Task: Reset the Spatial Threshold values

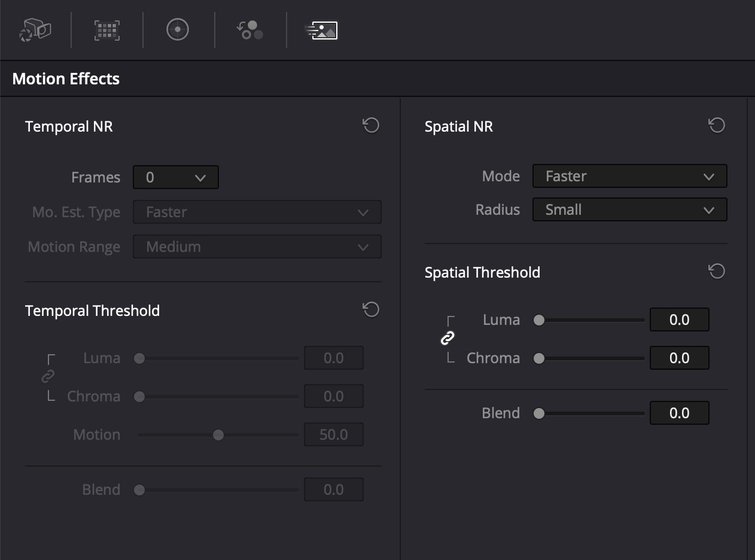Action: [716, 272]
